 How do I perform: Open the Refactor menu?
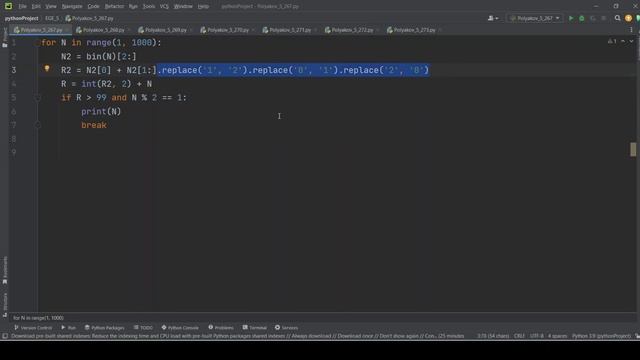pyautogui.click(x=114, y=6)
